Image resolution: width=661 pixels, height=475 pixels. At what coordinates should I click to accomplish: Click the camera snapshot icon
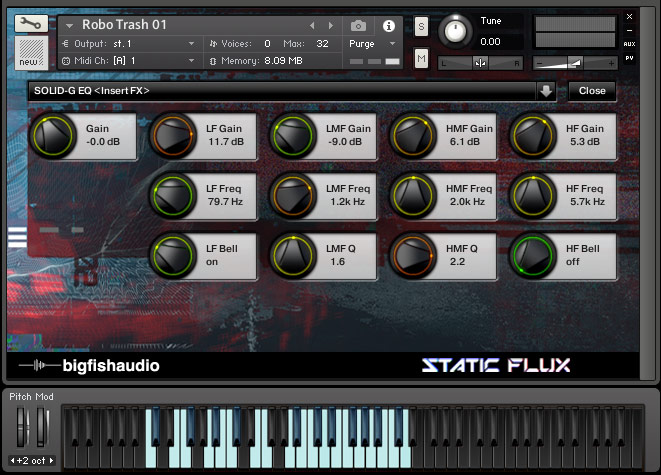click(358, 26)
